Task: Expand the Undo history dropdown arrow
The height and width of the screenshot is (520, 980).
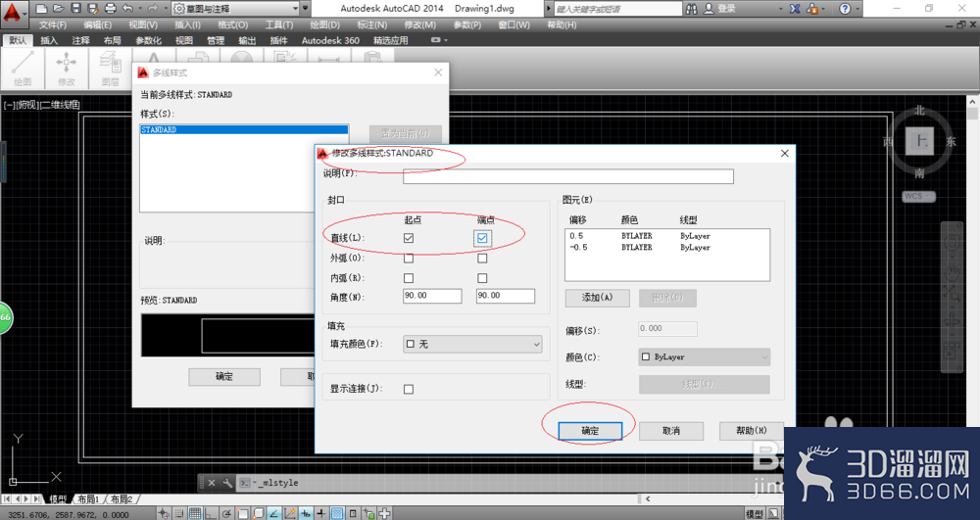Action: 139,9
